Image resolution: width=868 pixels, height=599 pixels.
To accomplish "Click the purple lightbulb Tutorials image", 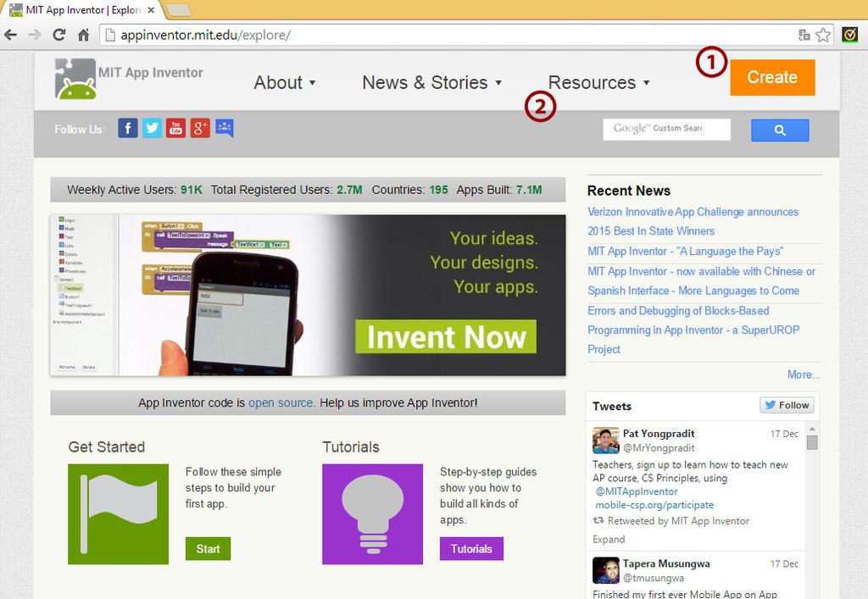I will (x=373, y=513).
